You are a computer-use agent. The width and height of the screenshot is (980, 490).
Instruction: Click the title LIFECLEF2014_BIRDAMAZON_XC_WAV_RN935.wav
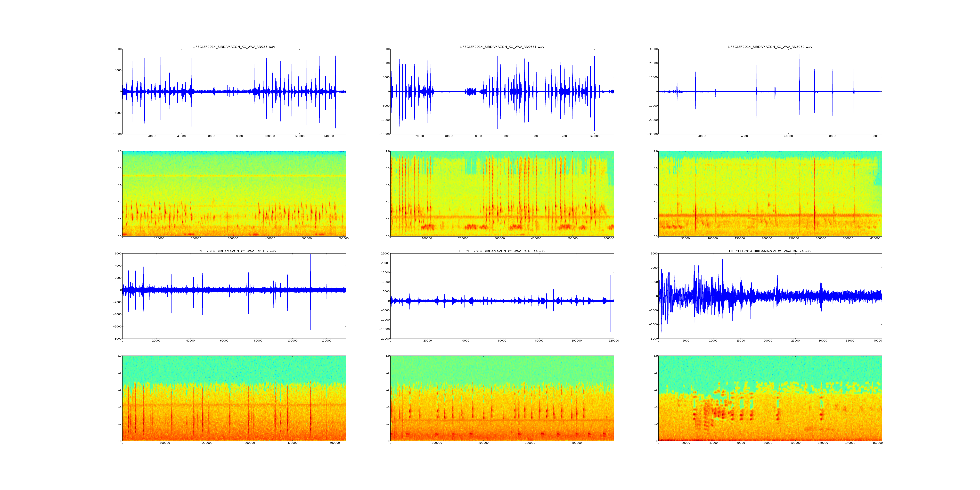pos(234,47)
